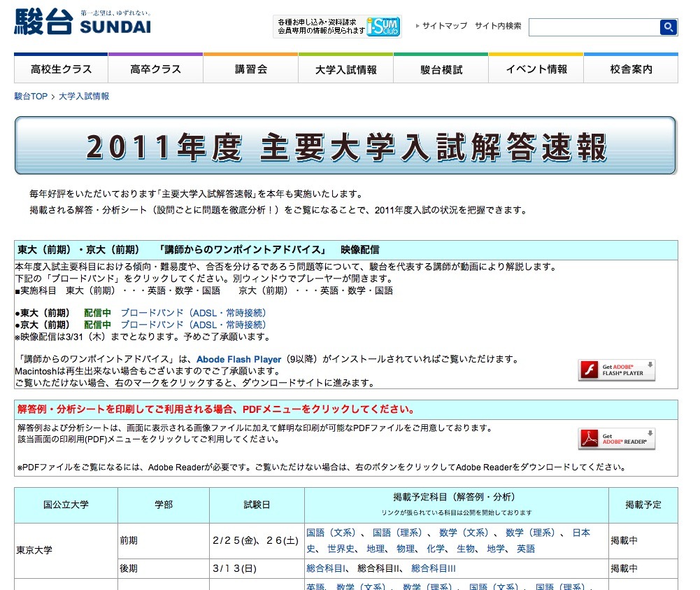Click inside the site search input box
This screenshot has width=700, height=590.
(594, 27)
